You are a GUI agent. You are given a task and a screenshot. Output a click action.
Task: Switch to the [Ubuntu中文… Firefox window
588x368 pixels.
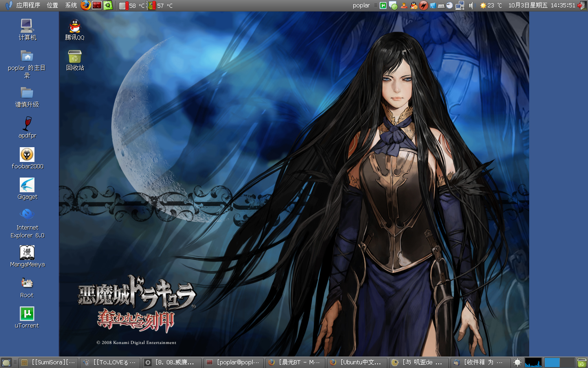coord(357,362)
